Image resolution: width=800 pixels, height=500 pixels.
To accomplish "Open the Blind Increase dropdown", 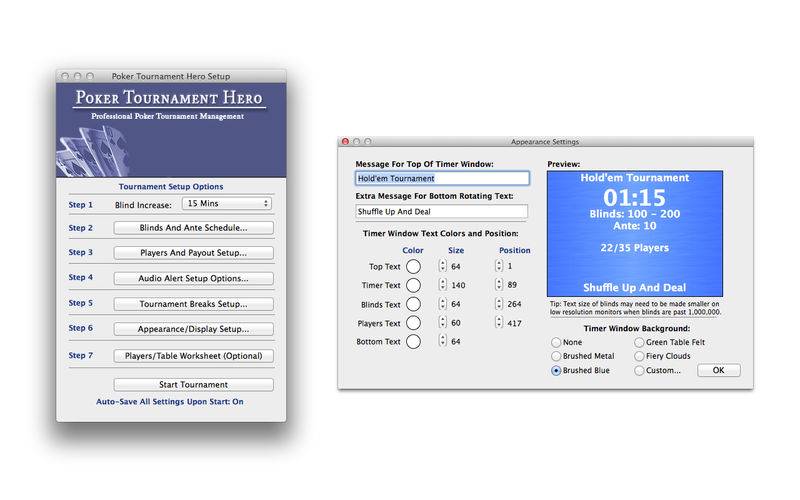I will (227, 204).
